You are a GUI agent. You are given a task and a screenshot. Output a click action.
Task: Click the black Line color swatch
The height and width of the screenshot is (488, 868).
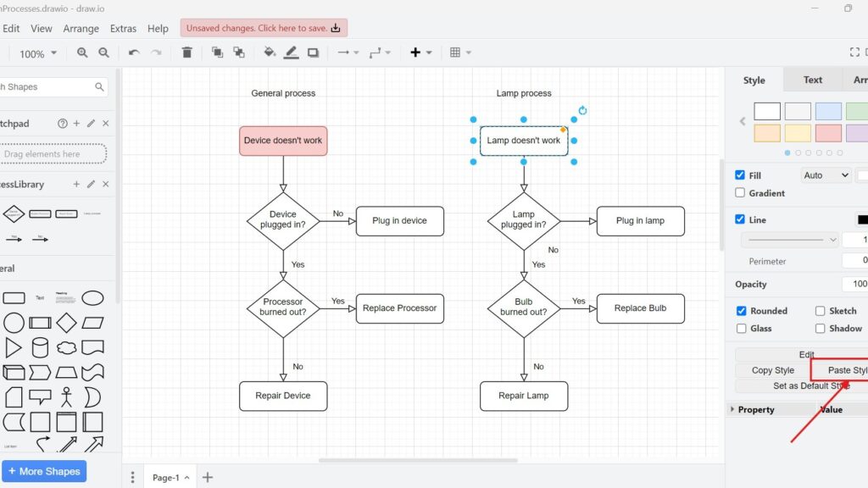tap(863, 219)
